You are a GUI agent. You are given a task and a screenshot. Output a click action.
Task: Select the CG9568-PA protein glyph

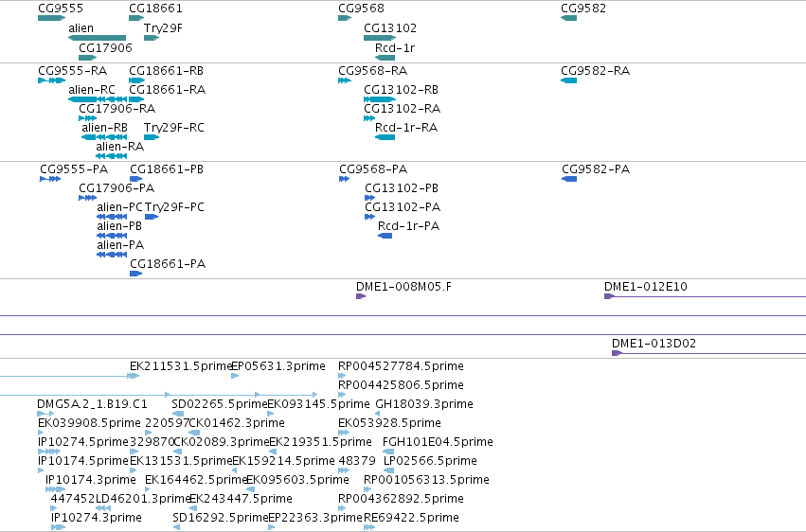point(344,179)
